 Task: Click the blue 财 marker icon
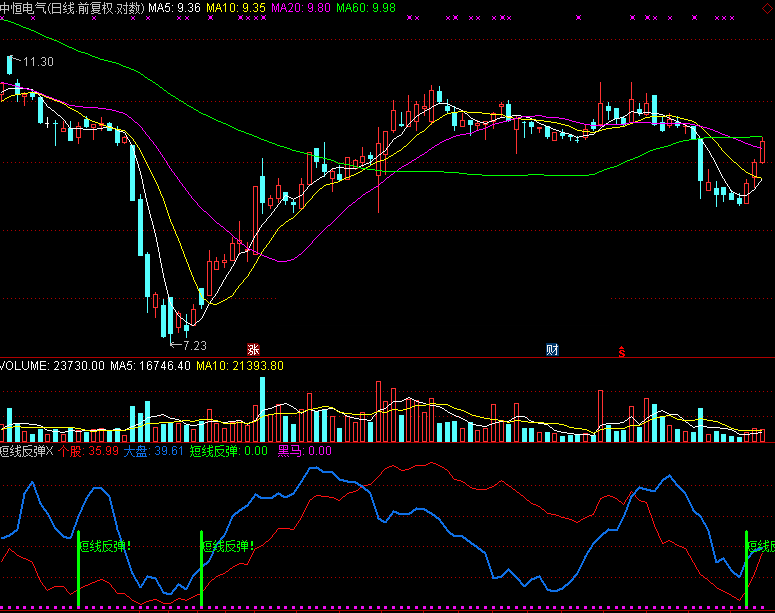552,350
